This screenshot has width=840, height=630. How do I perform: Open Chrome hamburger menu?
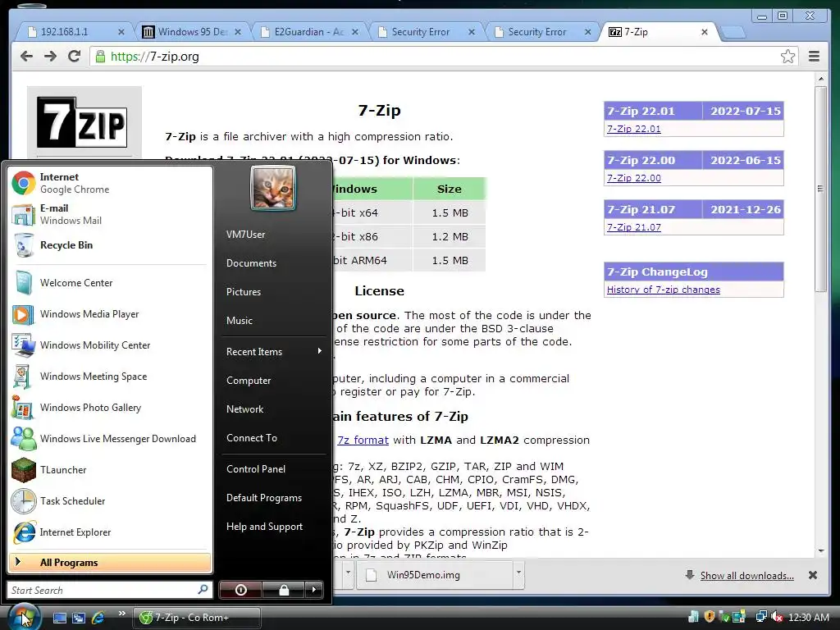[815, 57]
